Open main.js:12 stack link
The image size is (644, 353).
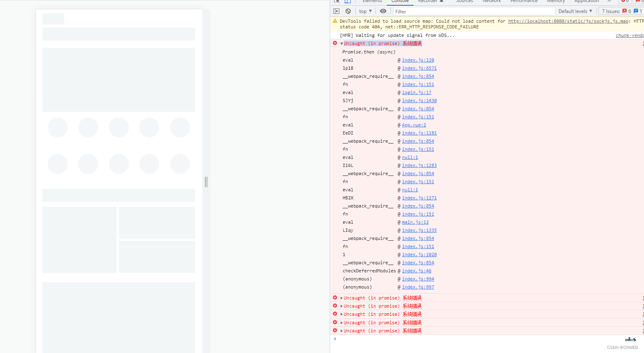pyautogui.click(x=415, y=222)
